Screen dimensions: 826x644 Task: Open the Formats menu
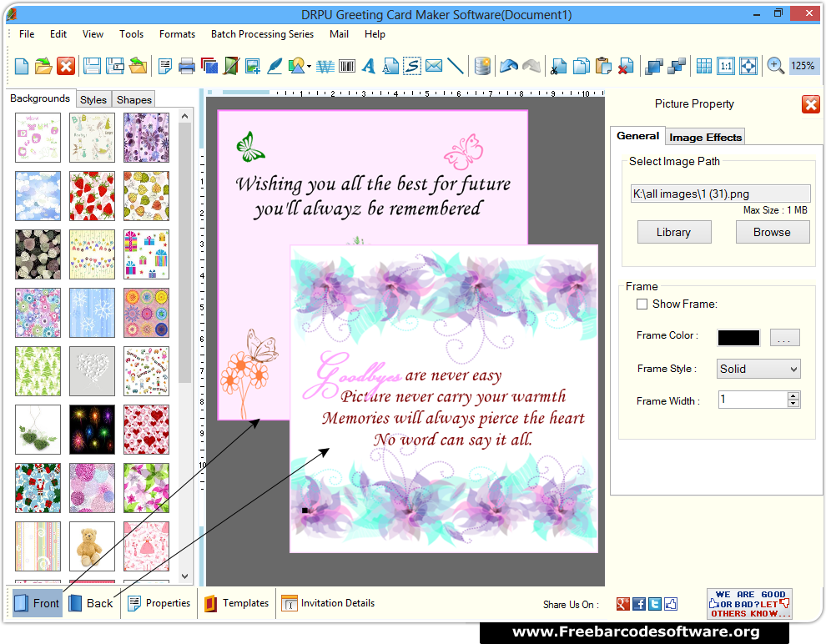[177, 34]
